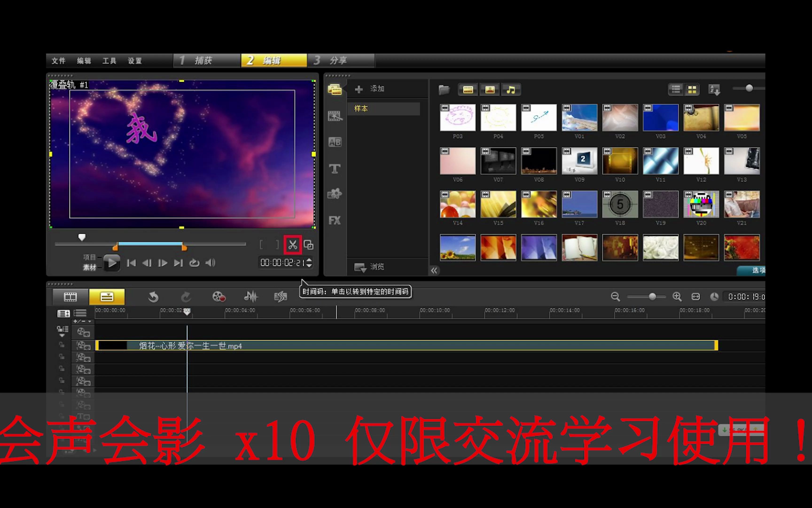Image resolution: width=812 pixels, height=508 pixels.
Task: Select 项目 project playback mode
Action: point(89,257)
